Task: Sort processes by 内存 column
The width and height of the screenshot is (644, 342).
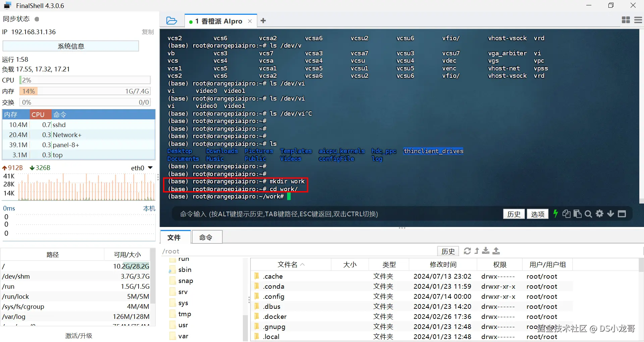Action: click(16, 115)
